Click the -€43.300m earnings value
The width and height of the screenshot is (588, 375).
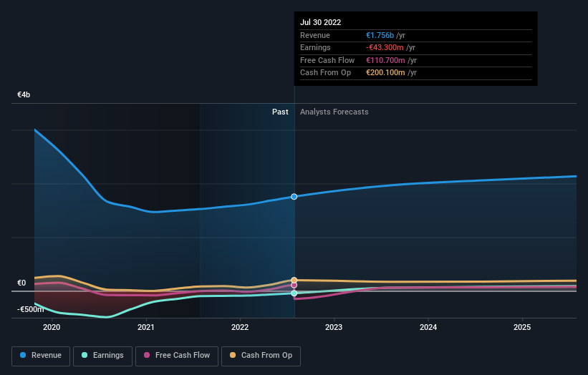tap(385, 47)
